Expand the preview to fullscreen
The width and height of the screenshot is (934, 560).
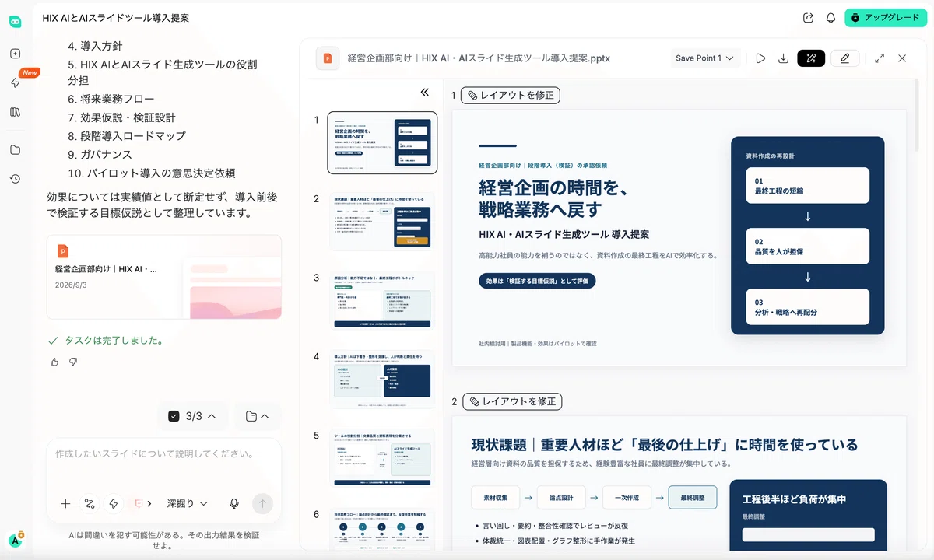[880, 58]
